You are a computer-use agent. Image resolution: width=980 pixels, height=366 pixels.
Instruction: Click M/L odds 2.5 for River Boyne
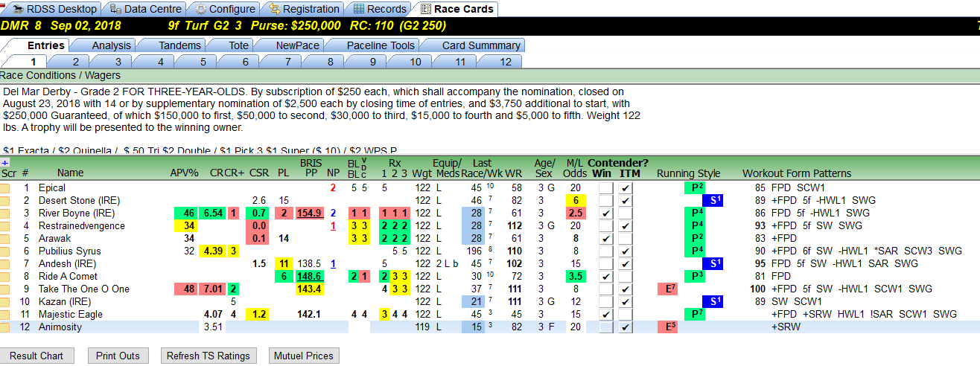pos(574,213)
